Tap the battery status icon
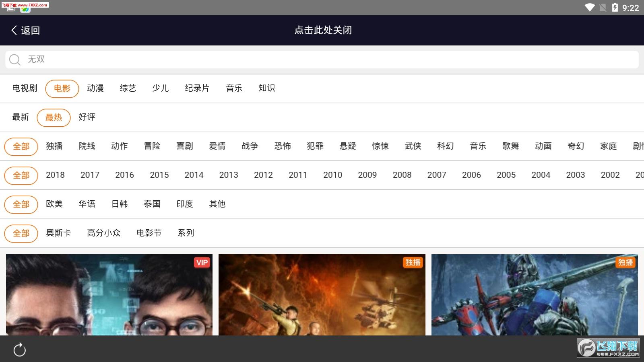The height and width of the screenshot is (362, 644). (615, 8)
